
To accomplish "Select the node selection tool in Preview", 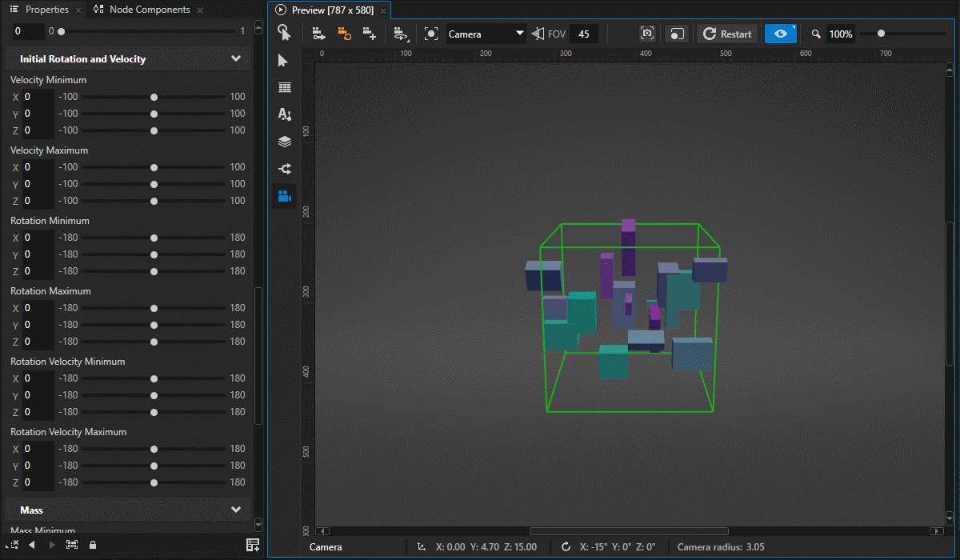I will 284,60.
